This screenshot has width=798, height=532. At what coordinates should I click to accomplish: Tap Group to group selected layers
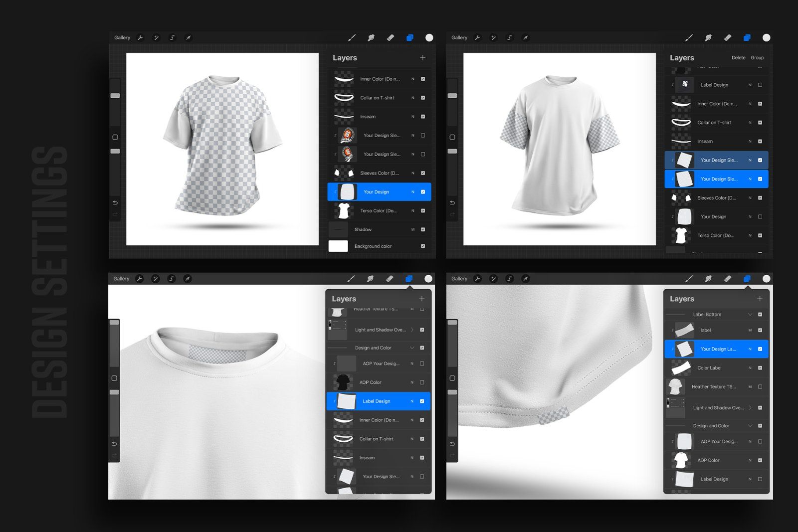(x=757, y=58)
